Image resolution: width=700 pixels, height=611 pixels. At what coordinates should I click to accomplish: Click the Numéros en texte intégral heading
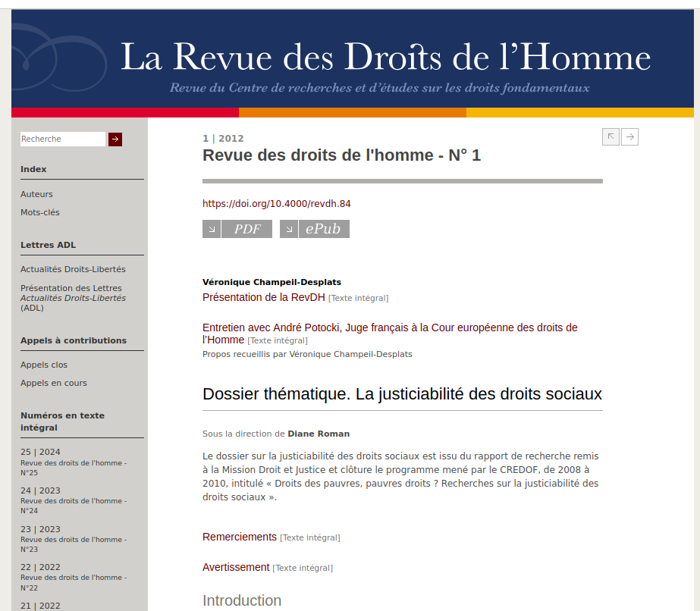pos(62,421)
